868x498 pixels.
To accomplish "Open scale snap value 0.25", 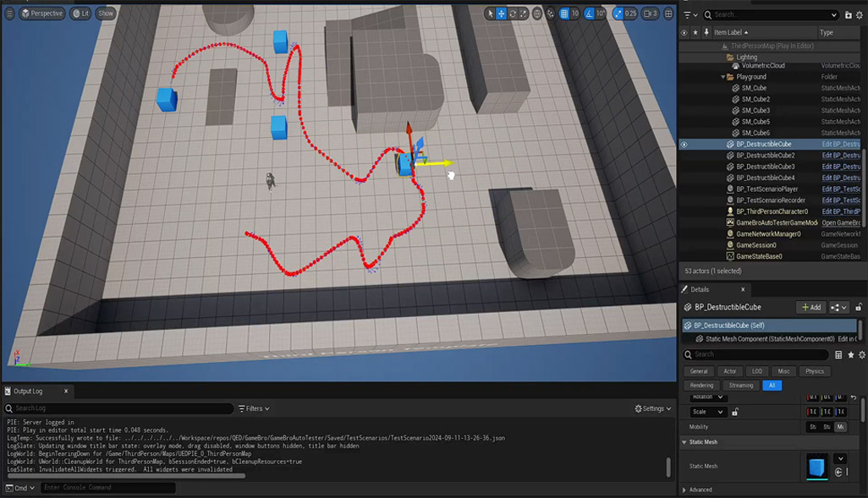I will click(x=630, y=14).
